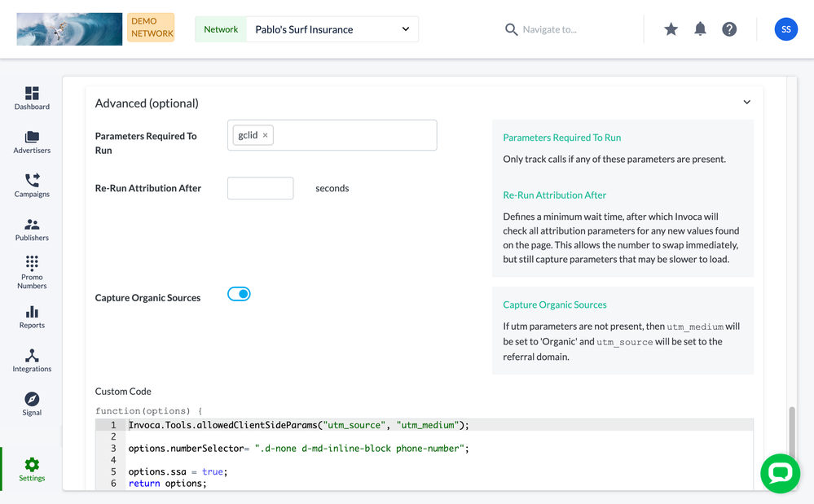
Task: Open Campaigns from the sidebar
Action: coord(32,185)
